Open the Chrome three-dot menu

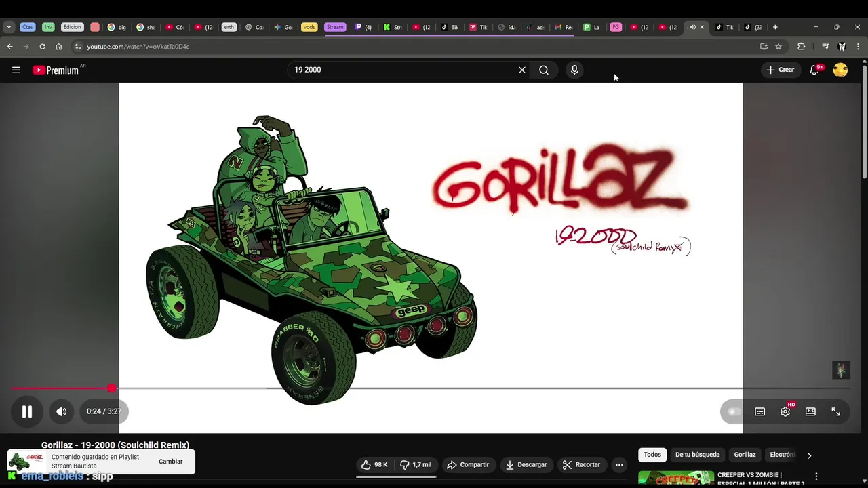tap(858, 47)
